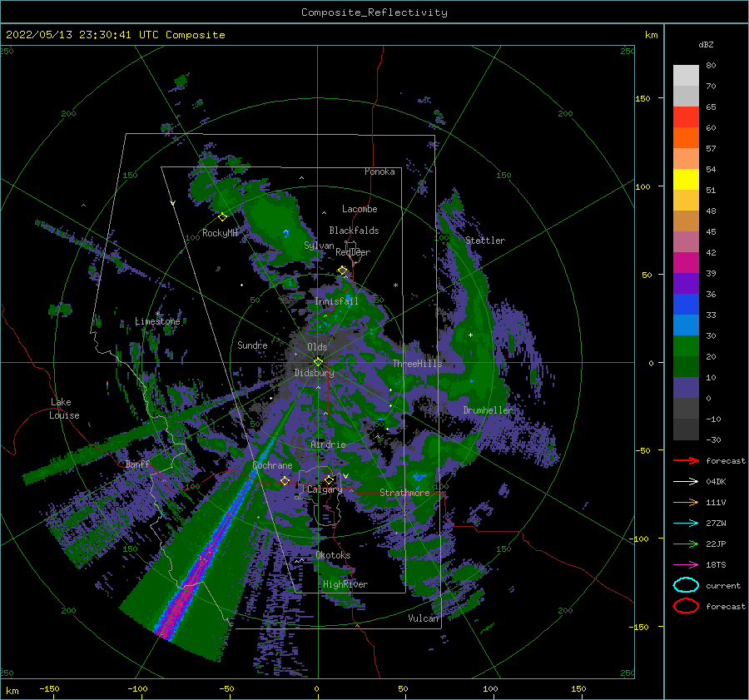
Task: Click the Stettler label
Action: tap(485, 241)
